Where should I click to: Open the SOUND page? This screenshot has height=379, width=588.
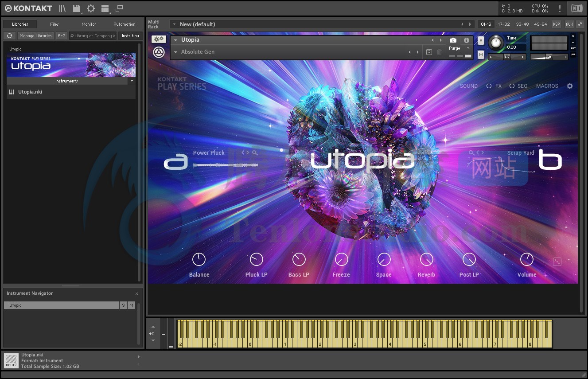tap(469, 86)
